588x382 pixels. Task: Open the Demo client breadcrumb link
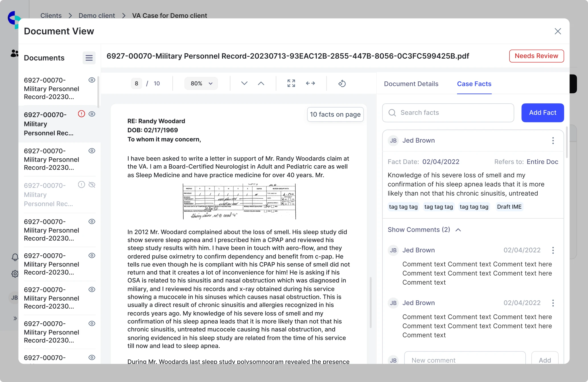(x=96, y=15)
